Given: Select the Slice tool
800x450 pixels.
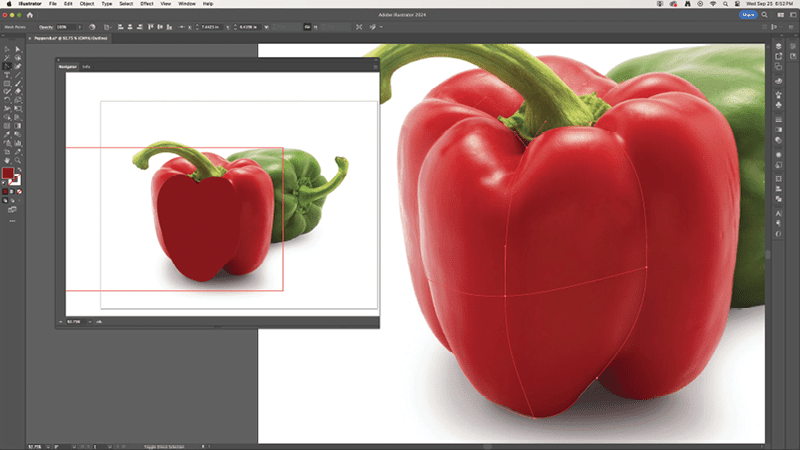Looking at the screenshot, I should (x=18, y=152).
